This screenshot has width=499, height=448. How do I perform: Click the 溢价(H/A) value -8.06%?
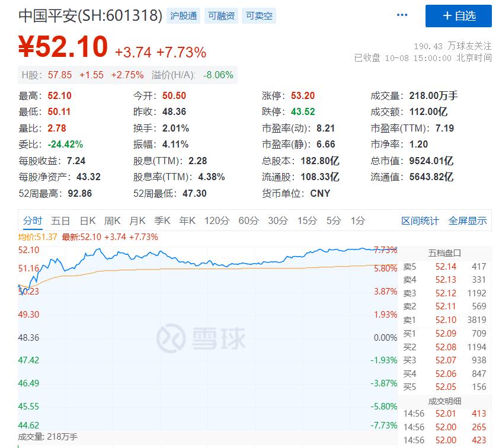click(x=218, y=75)
